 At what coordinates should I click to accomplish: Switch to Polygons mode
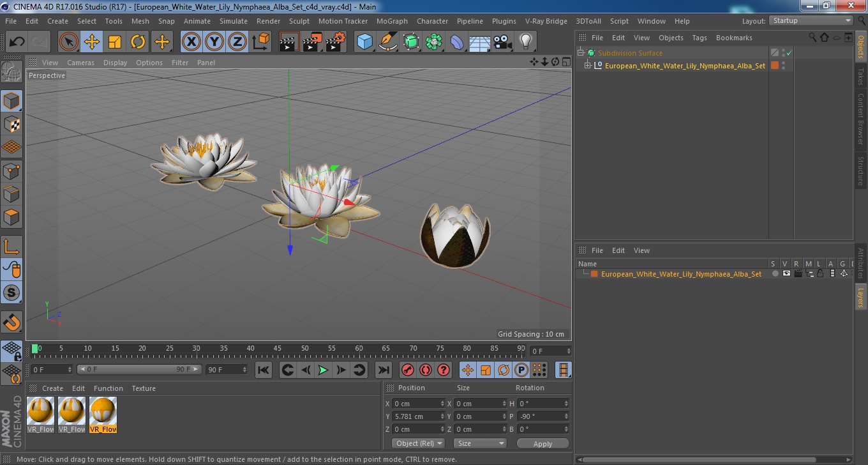pos(11,217)
